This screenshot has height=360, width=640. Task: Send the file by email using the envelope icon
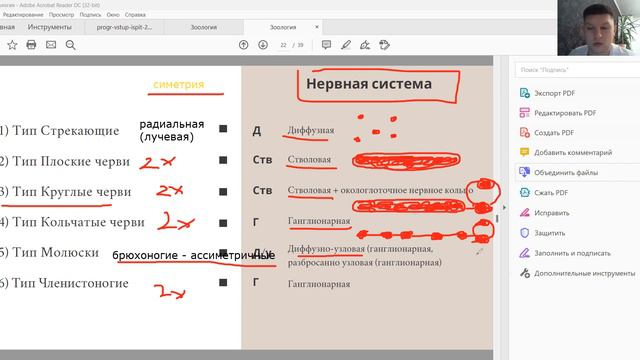pos(51,45)
